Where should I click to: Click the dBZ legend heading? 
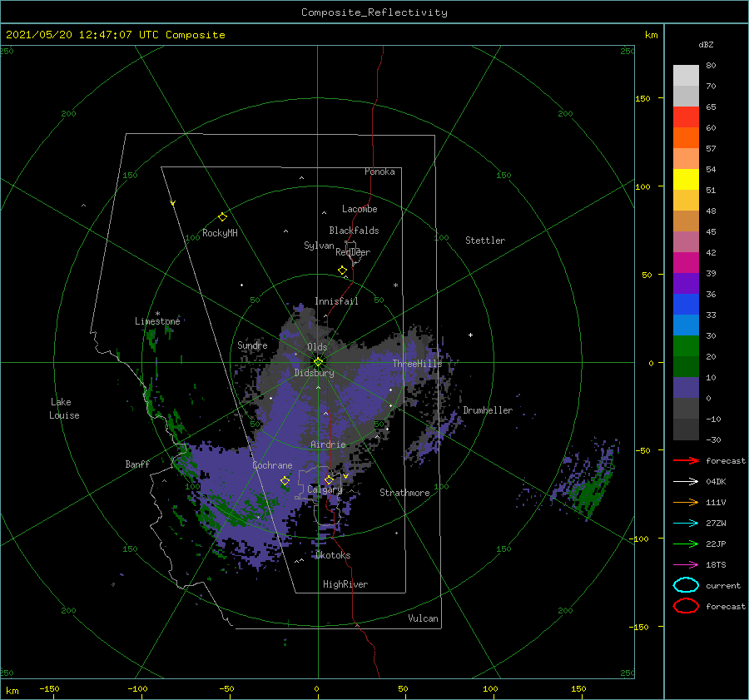pyautogui.click(x=706, y=44)
